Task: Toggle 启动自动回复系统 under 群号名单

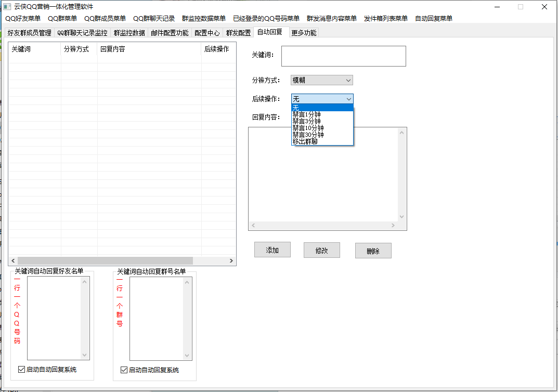Action: click(x=150, y=370)
